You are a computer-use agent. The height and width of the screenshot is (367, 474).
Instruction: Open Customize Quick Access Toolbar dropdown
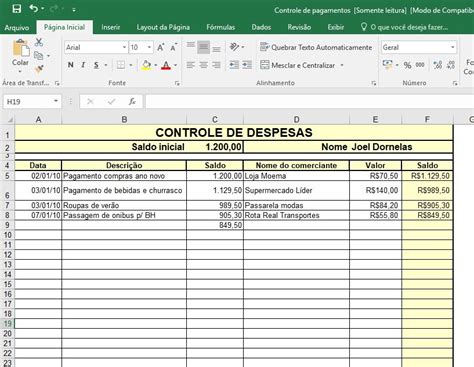point(74,10)
